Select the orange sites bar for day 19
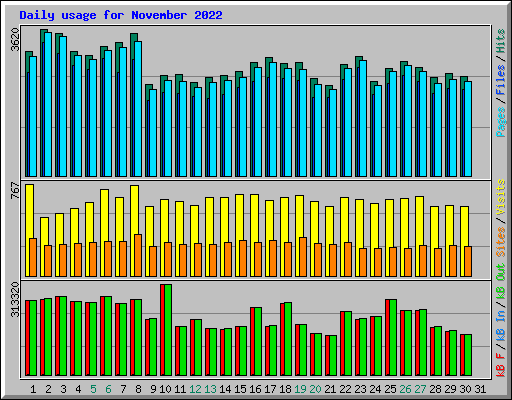This screenshot has height=400, width=512. point(303,257)
